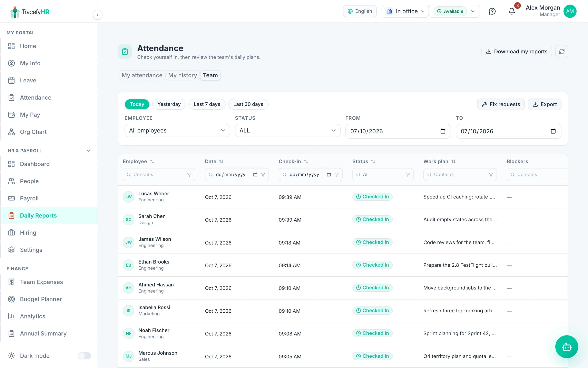Viewport: 588px width, 368px height.
Task: Click the Employee Contains filter field
Action: (x=159, y=175)
